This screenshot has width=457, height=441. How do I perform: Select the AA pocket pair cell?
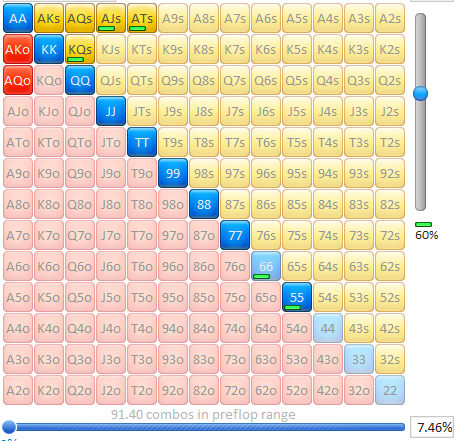(18, 18)
